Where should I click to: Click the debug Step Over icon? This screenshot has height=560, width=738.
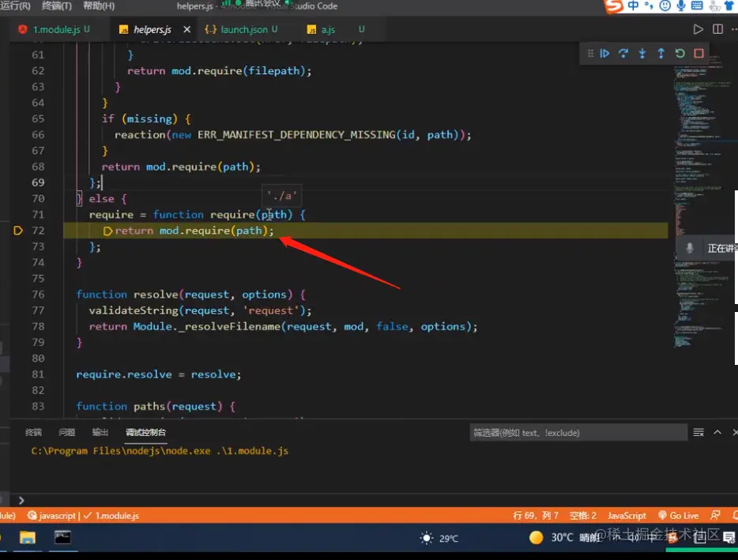[x=623, y=54]
